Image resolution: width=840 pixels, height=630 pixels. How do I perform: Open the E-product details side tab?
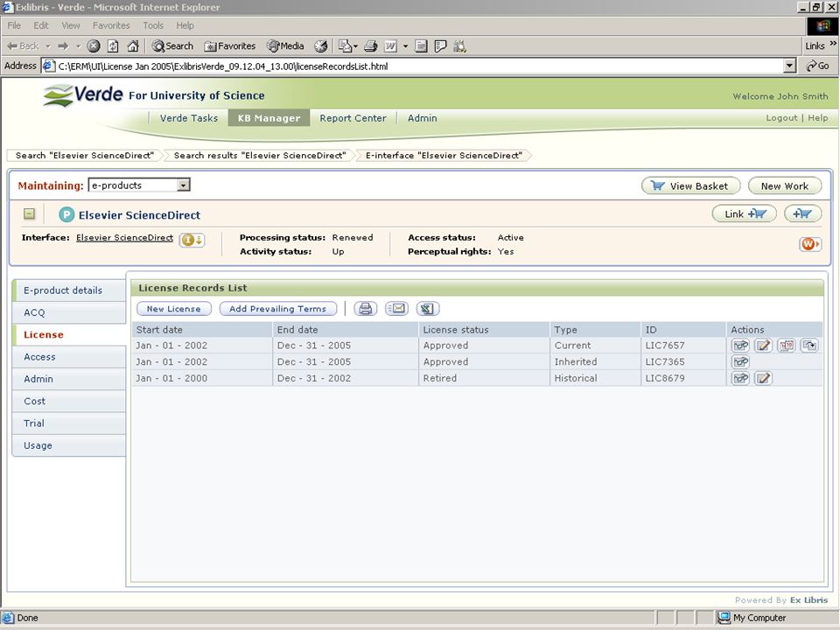[69, 290]
